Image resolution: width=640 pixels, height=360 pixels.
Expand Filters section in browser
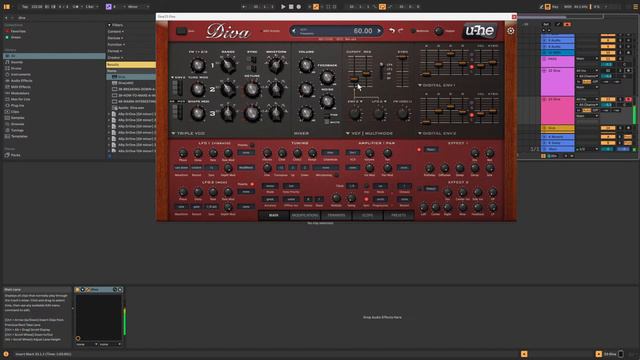click(116, 25)
